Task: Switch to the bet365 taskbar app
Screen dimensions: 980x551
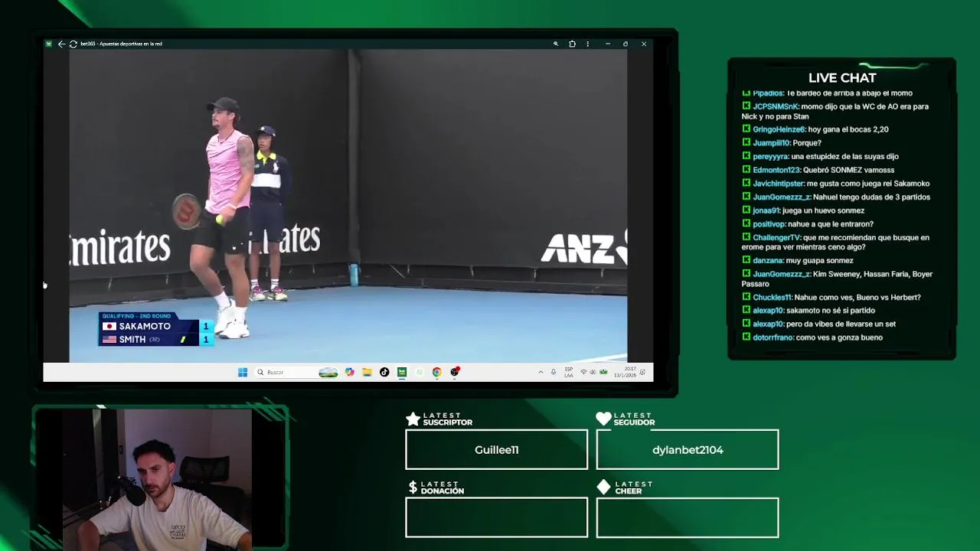Action: pyautogui.click(x=401, y=372)
